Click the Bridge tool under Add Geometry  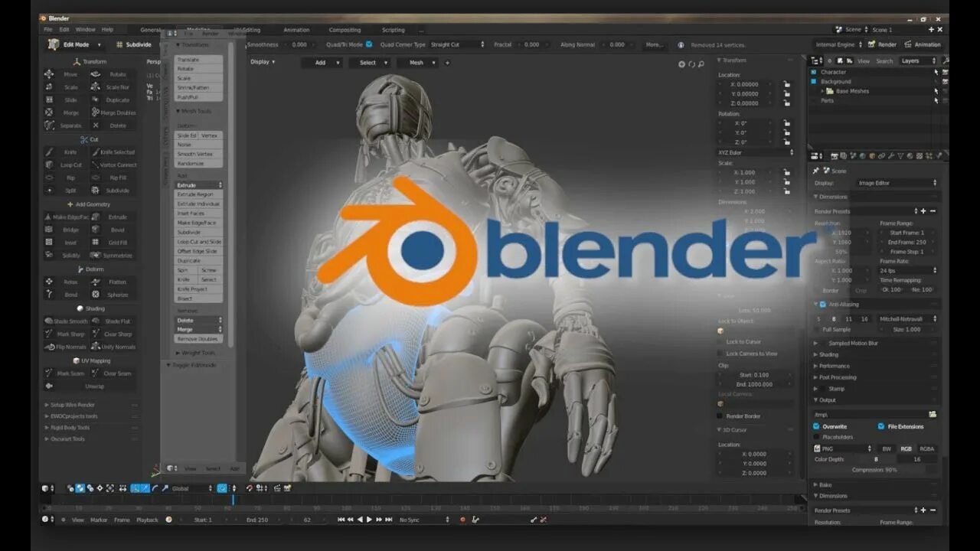66,230
